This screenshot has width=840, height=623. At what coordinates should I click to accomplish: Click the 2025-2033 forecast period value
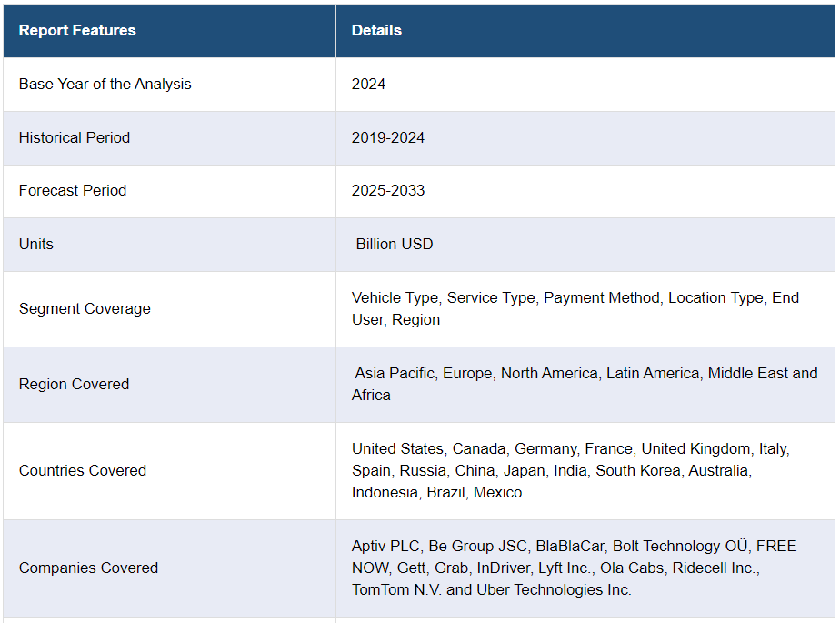[388, 190]
